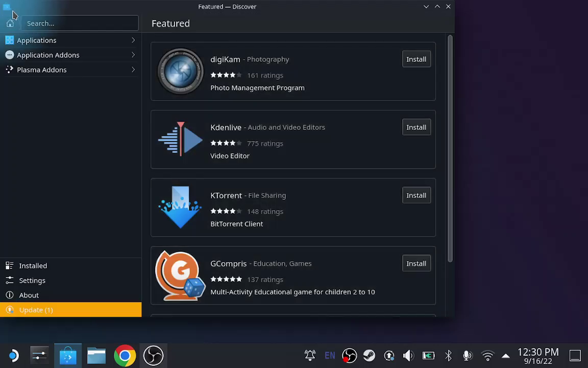Expand the Applications category chevron
Screen dimensions: 588x368
click(x=133, y=40)
